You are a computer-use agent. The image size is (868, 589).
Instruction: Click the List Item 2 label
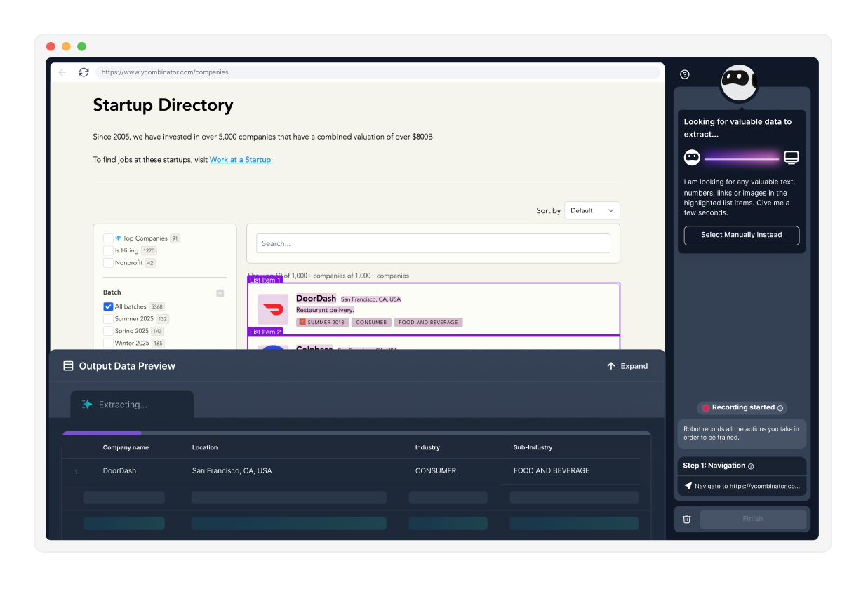(265, 332)
